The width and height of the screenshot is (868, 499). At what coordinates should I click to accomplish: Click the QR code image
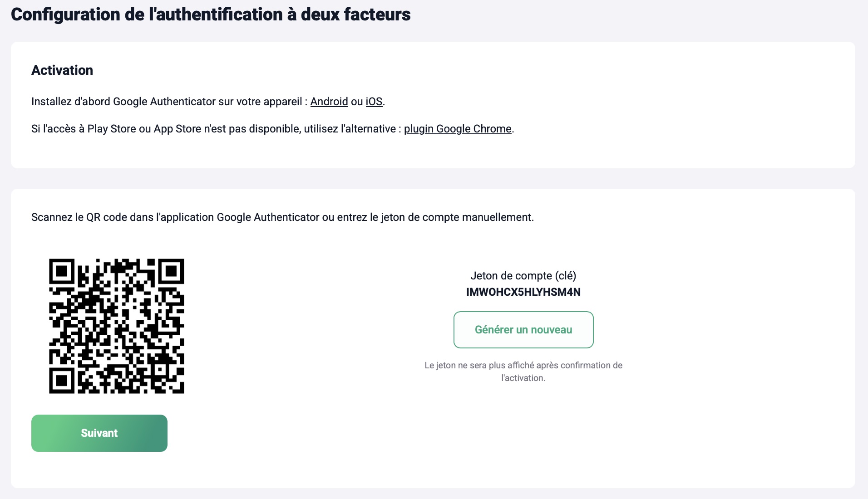pos(117,326)
